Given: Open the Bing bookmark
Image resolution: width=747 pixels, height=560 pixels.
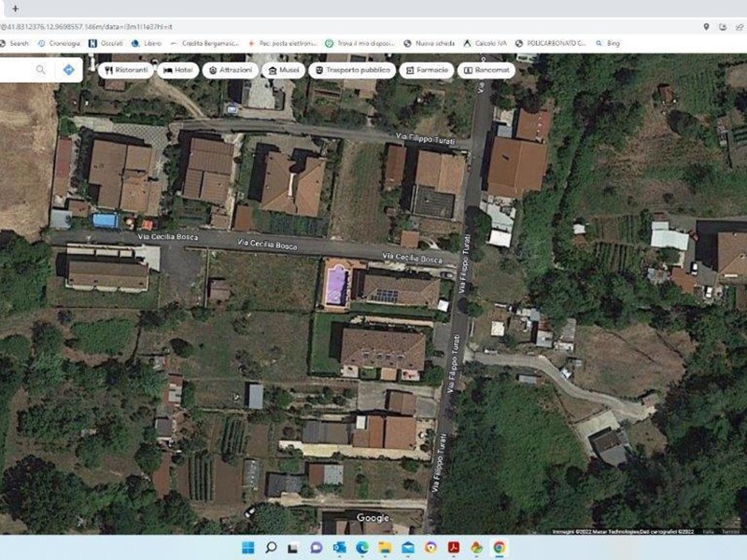Looking at the screenshot, I should tap(607, 43).
